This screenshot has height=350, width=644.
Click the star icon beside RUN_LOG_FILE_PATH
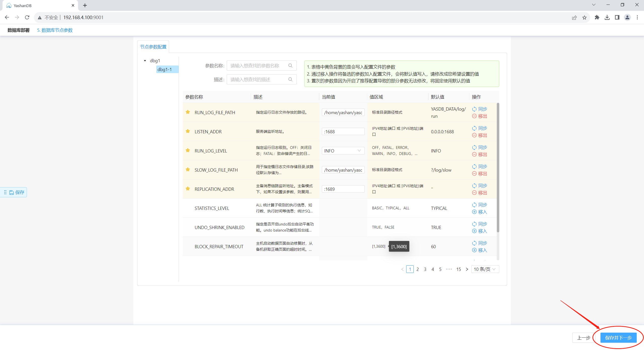188,112
